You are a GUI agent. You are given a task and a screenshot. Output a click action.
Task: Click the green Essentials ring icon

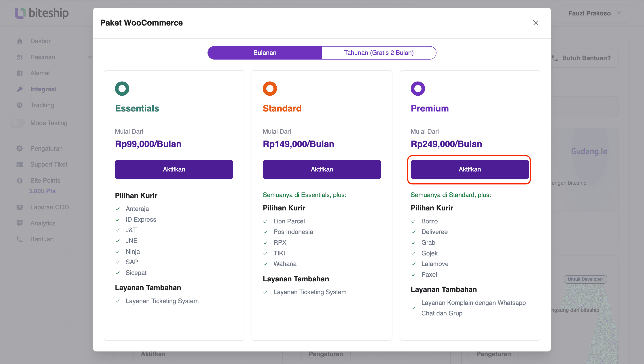tap(122, 88)
